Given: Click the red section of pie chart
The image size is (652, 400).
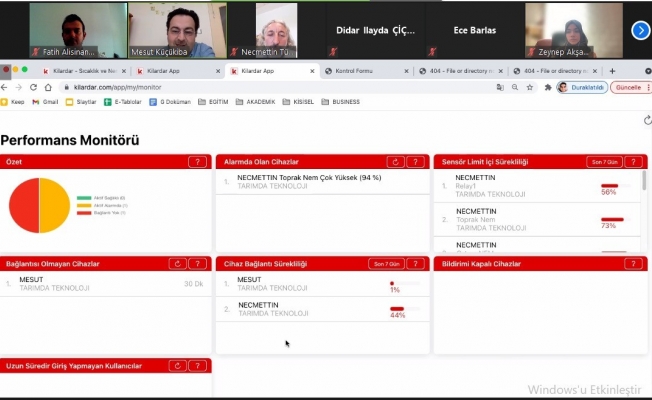Looking at the screenshot, I should coord(24,206).
